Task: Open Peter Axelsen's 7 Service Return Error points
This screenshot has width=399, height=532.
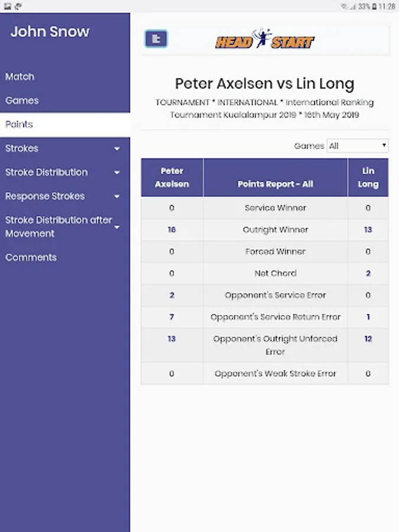Action: tap(171, 317)
